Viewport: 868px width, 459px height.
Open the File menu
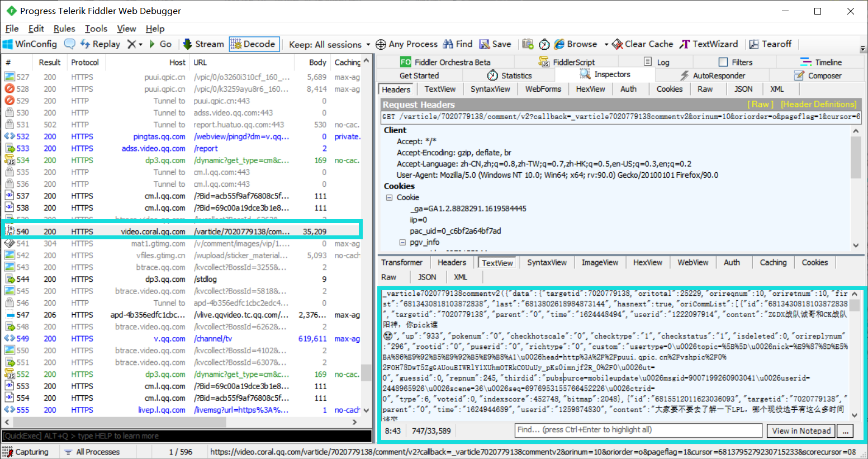(x=12, y=29)
